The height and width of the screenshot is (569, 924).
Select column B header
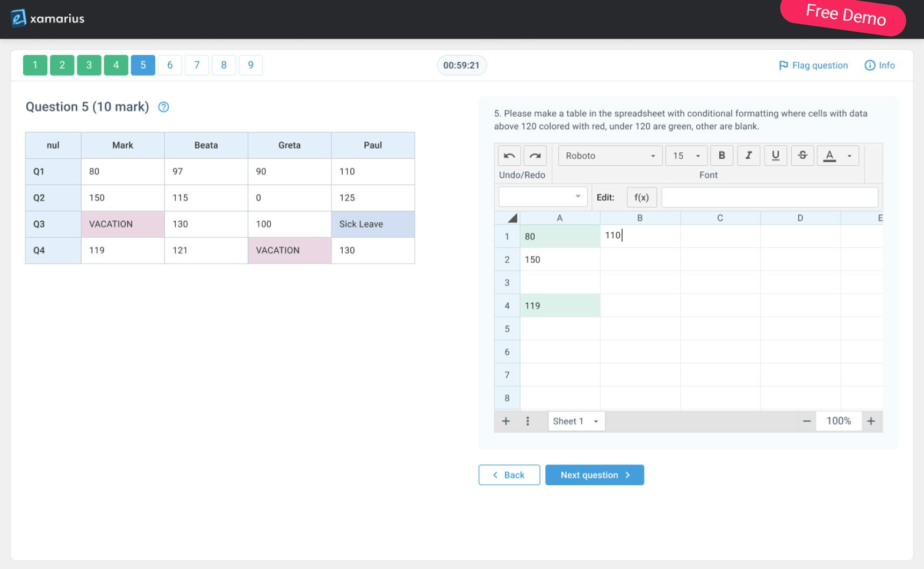click(x=640, y=218)
